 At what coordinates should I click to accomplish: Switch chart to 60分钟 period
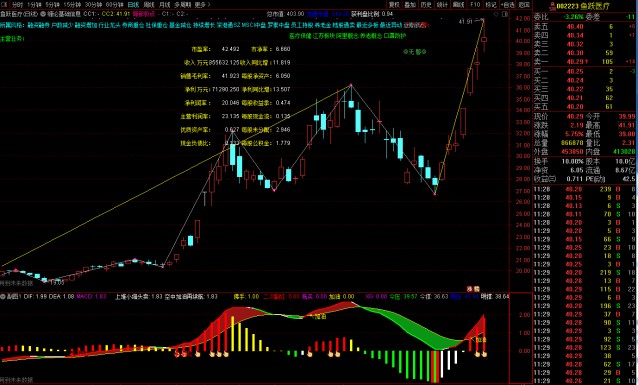click(114, 4)
